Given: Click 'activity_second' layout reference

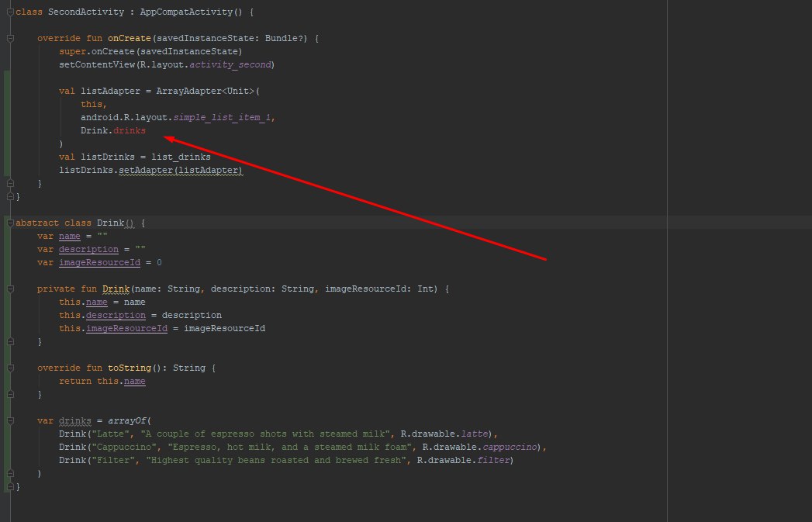Looking at the screenshot, I should tap(230, 64).
